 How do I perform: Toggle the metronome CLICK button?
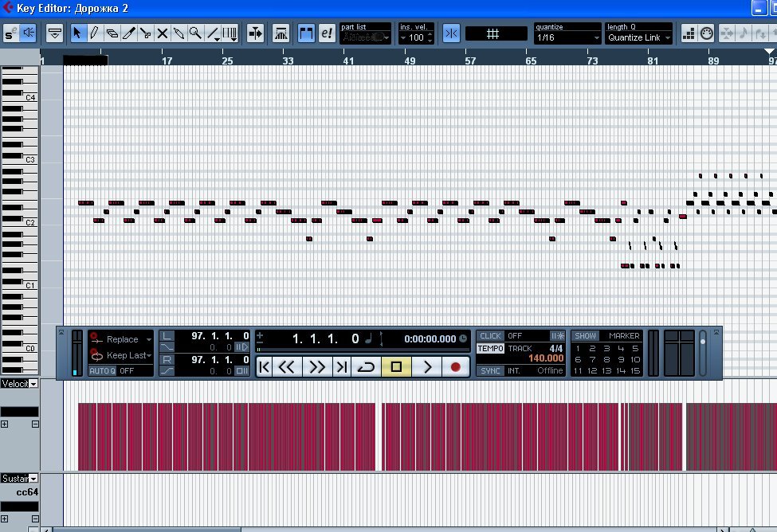[490, 336]
